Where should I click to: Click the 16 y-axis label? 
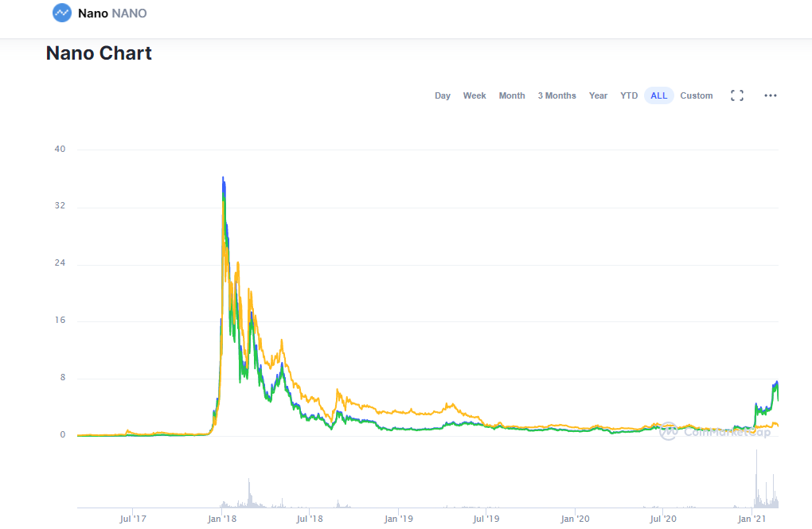point(60,321)
